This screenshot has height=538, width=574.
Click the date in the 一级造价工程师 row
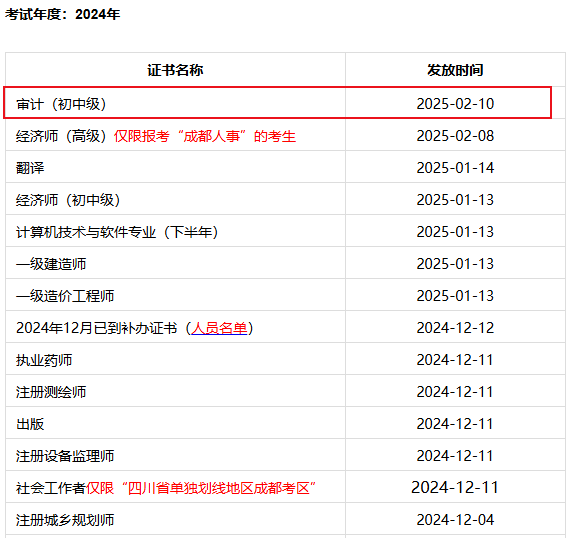coord(455,296)
